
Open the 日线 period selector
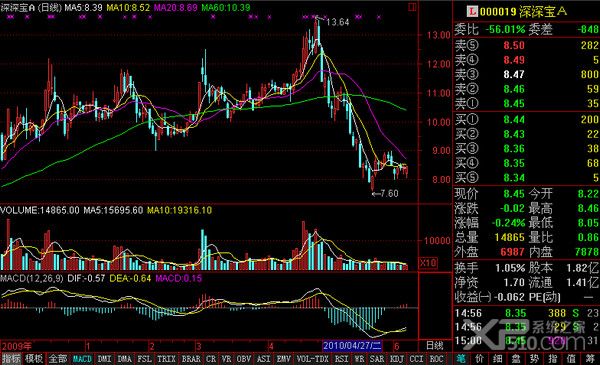[x=435, y=345]
